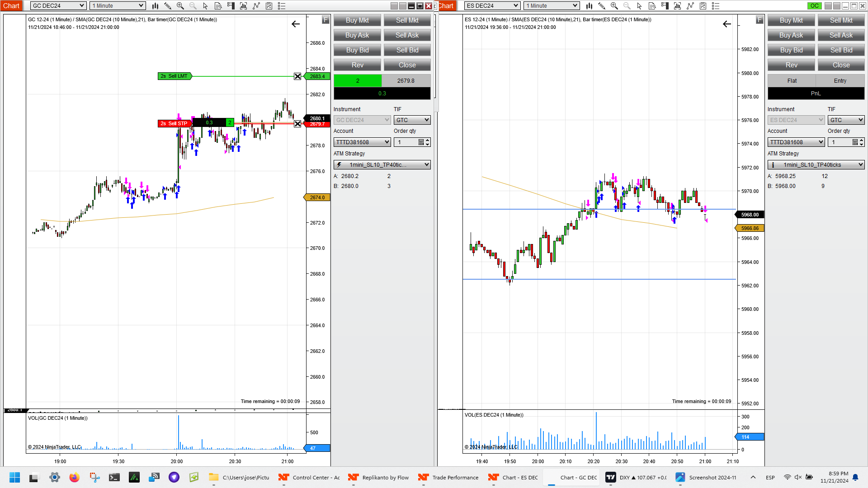Viewport: 868px width, 488px height.
Task: Toggle the F button on the ES chart
Action: (x=759, y=20)
